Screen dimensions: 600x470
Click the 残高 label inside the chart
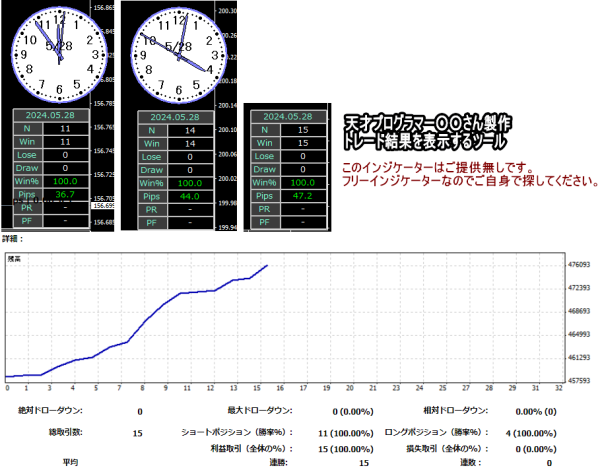(x=14, y=259)
